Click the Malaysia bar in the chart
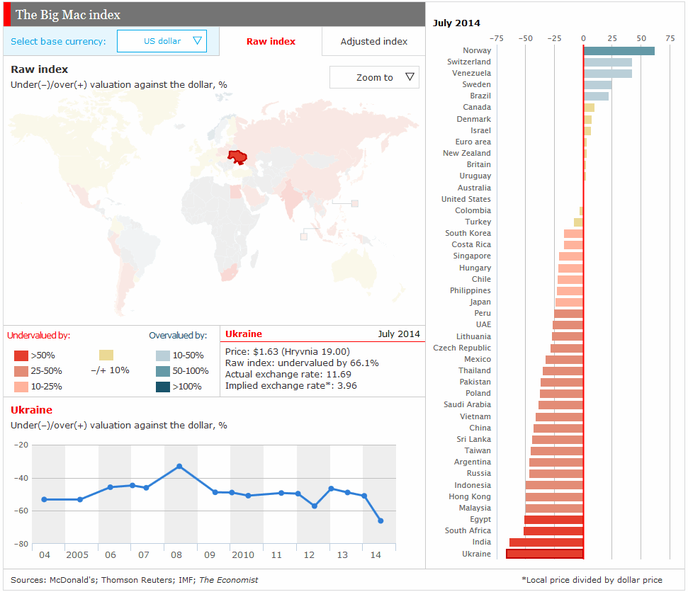Screen dimensions: 688x592 pos(554,509)
